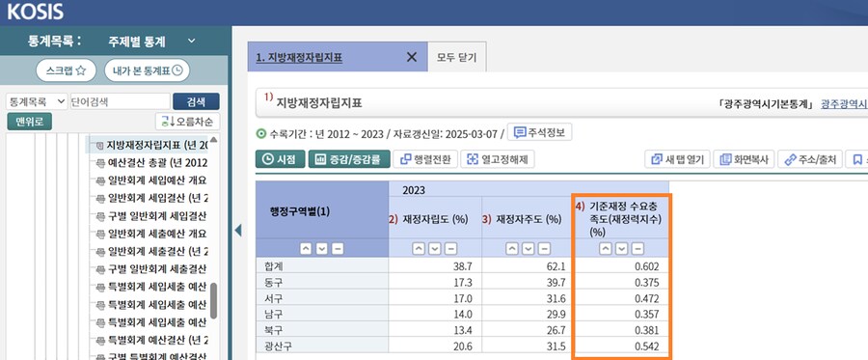Open 내가 본 통계표 history
This screenshot has width=868, height=360.
tap(147, 70)
